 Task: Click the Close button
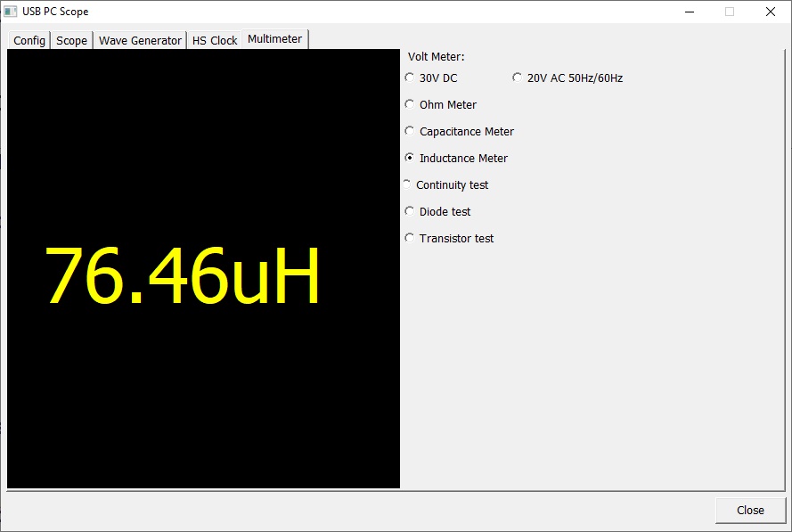751,511
